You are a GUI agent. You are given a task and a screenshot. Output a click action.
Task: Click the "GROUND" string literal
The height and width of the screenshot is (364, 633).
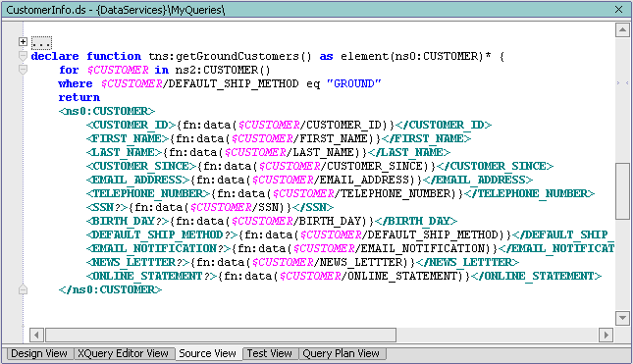coord(354,83)
